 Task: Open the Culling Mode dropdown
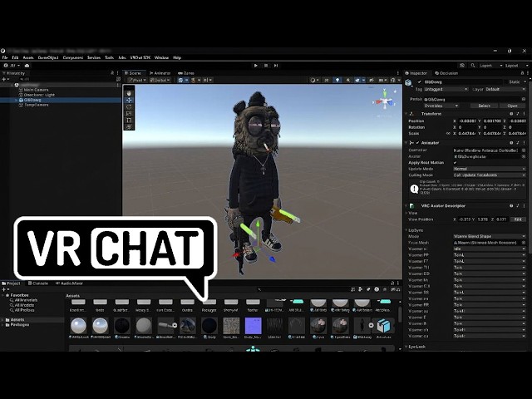(490, 175)
